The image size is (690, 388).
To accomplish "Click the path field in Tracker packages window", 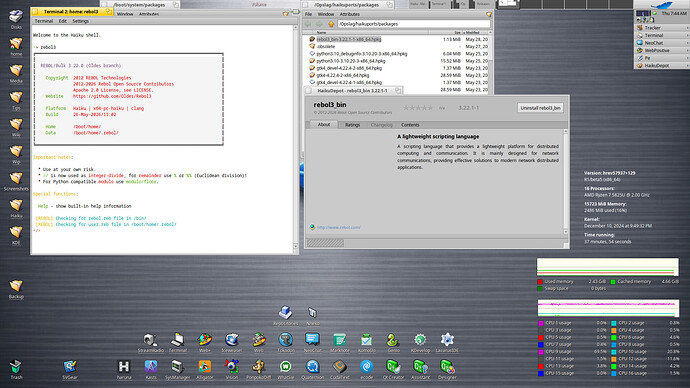I will click(x=413, y=24).
